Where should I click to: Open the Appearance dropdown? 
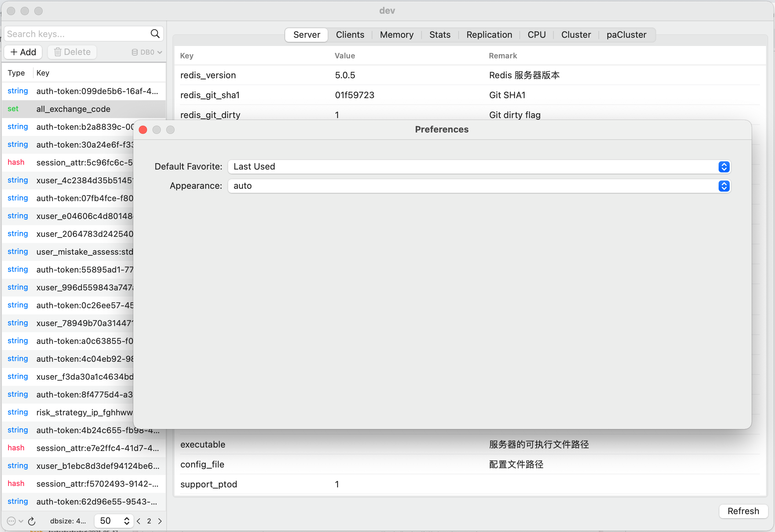[479, 186]
